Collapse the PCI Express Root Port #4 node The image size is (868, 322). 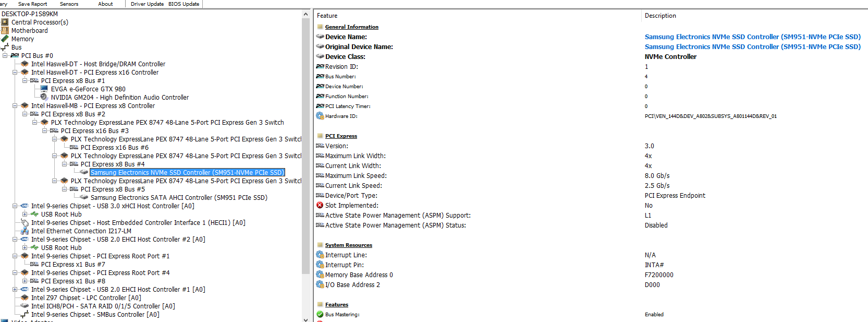(15, 273)
